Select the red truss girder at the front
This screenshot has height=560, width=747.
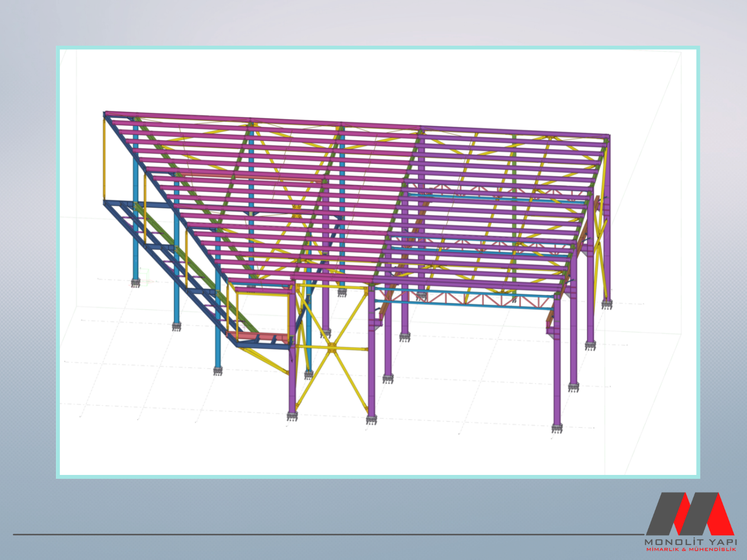click(467, 298)
